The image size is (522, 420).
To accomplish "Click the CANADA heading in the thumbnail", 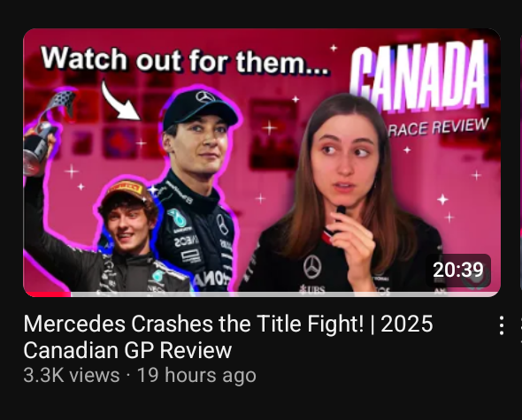I will pos(418,76).
